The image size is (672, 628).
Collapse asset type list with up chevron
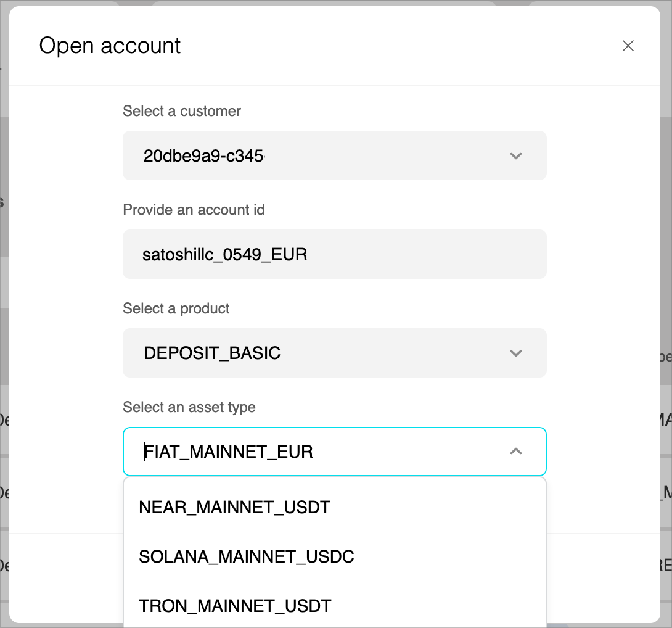(516, 452)
